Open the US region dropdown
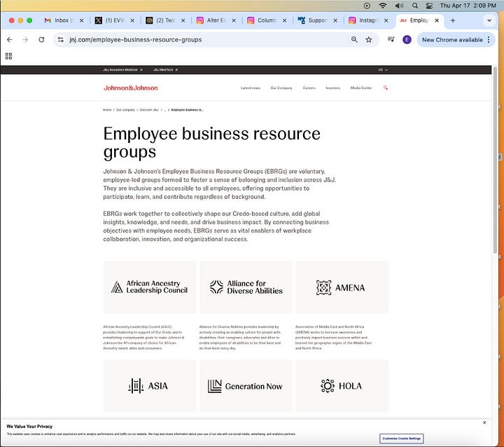Image resolution: width=504 pixels, height=447 pixels. click(383, 70)
